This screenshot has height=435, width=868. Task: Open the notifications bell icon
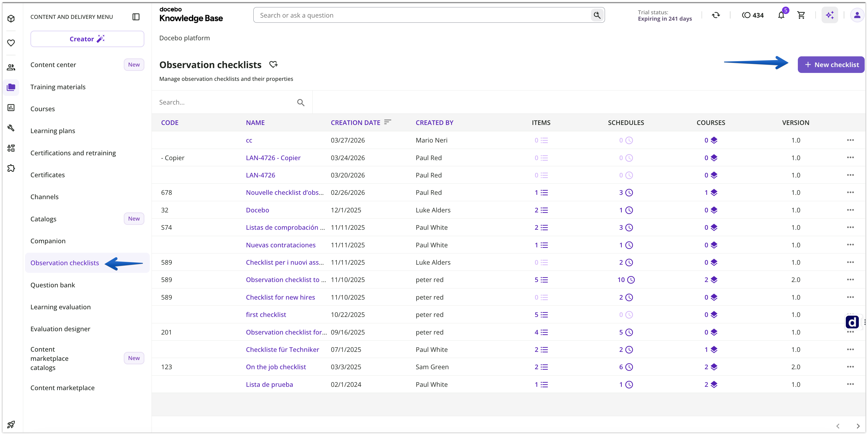point(781,15)
